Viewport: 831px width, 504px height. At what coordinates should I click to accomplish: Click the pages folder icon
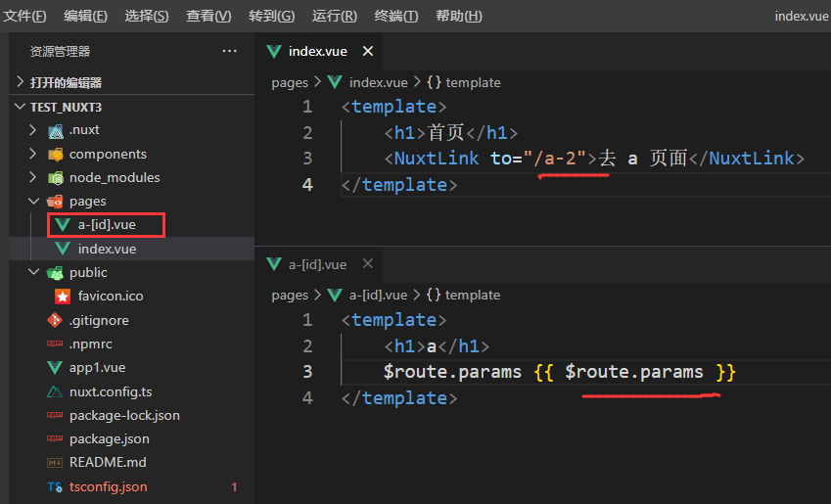pos(55,202)
